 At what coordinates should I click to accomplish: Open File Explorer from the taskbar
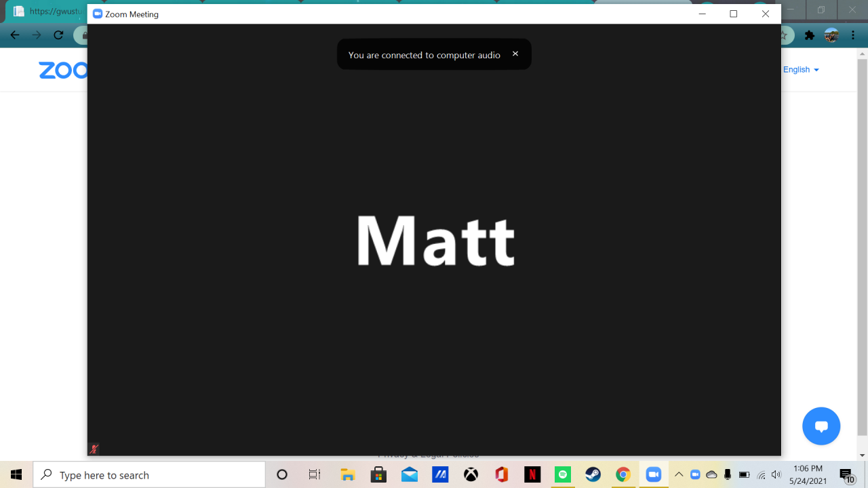[347, 474]
